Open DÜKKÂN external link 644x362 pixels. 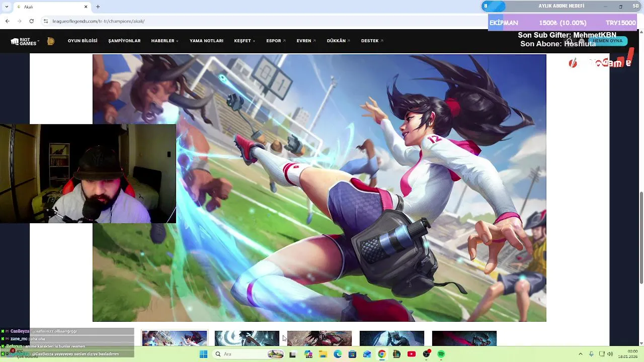(338, 41)
